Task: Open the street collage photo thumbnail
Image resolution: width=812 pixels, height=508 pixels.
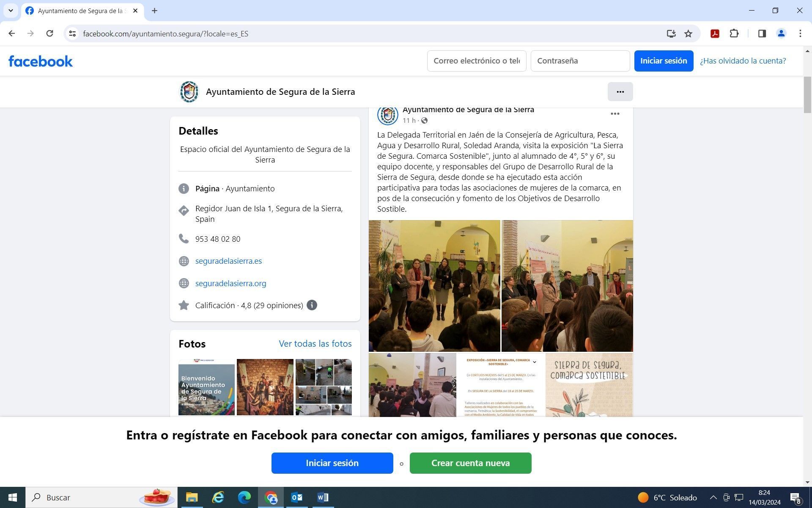Action: pyautogui.click(x=324, y=387)
